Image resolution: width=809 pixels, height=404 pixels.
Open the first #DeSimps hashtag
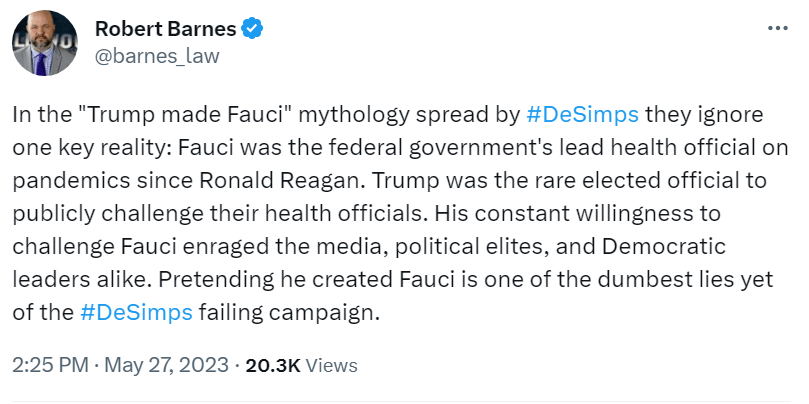pyautogui.click(x=582, y=113)
